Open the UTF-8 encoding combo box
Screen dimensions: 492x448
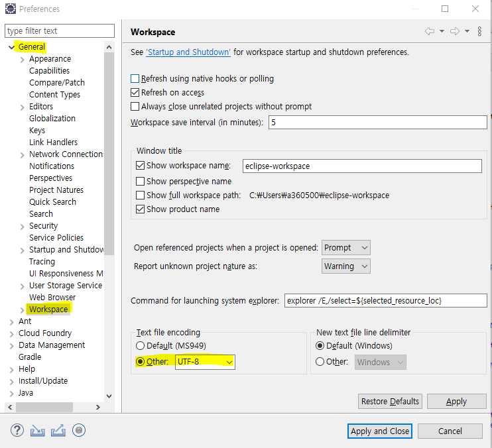pos(205,362)
